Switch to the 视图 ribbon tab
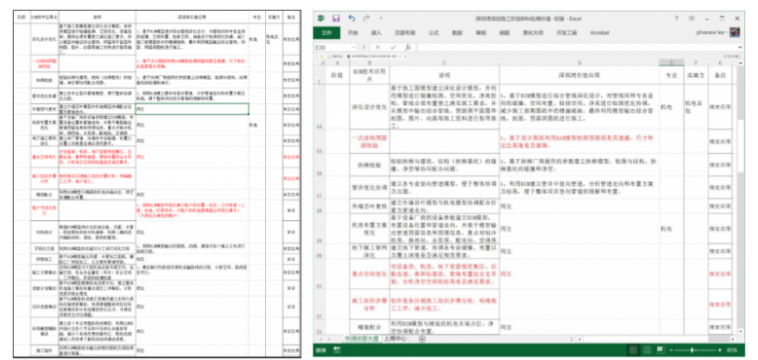 [x=504, y=33]
